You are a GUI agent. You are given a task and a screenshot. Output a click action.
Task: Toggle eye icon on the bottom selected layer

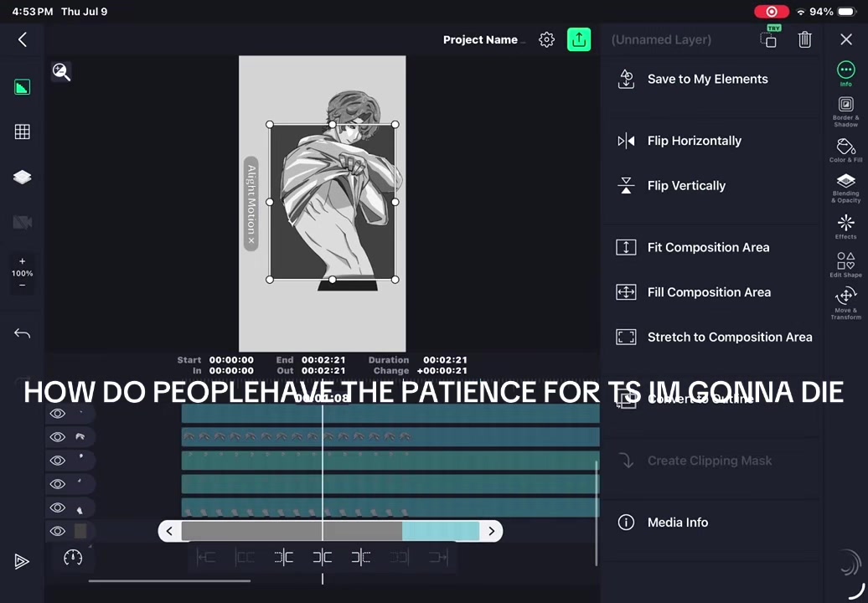(x=58, y=531)
